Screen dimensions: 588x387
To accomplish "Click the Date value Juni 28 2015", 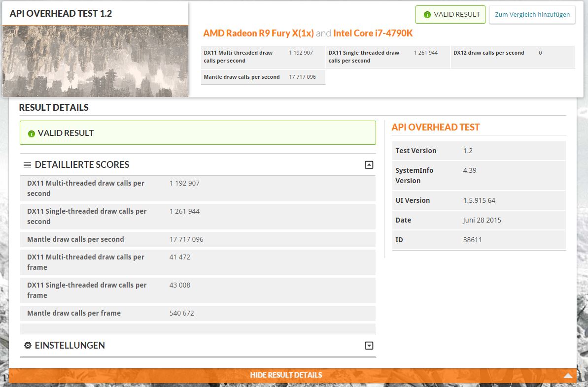I will click(482, 220).
